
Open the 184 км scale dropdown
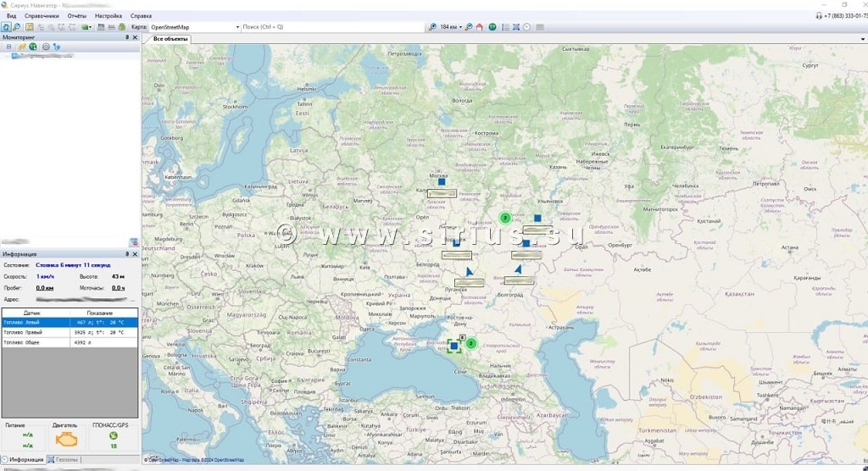460,27
